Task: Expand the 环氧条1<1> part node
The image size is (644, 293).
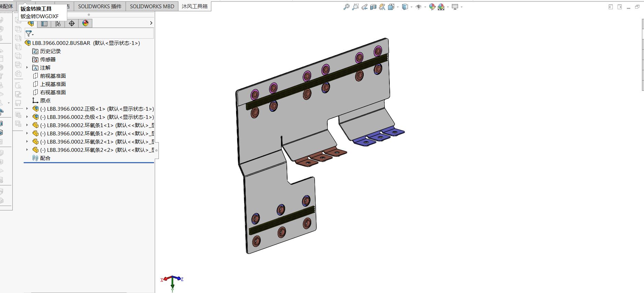Action: (x=27, y=125)
